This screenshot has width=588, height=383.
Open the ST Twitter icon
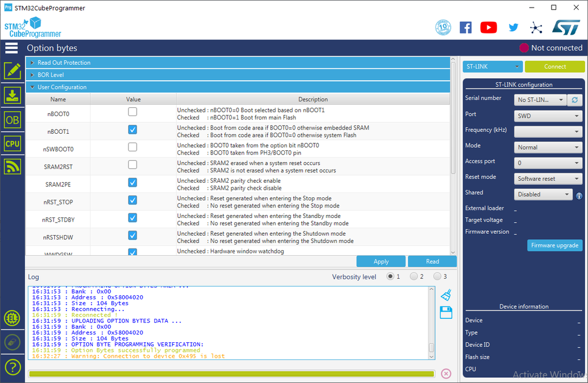(x=513, y=28)
